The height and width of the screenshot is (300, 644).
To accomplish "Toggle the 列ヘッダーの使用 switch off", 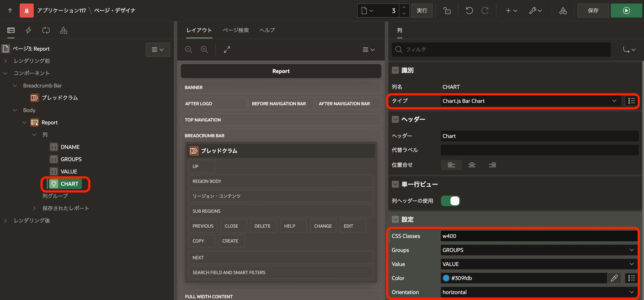I will [x=450, y=201].
